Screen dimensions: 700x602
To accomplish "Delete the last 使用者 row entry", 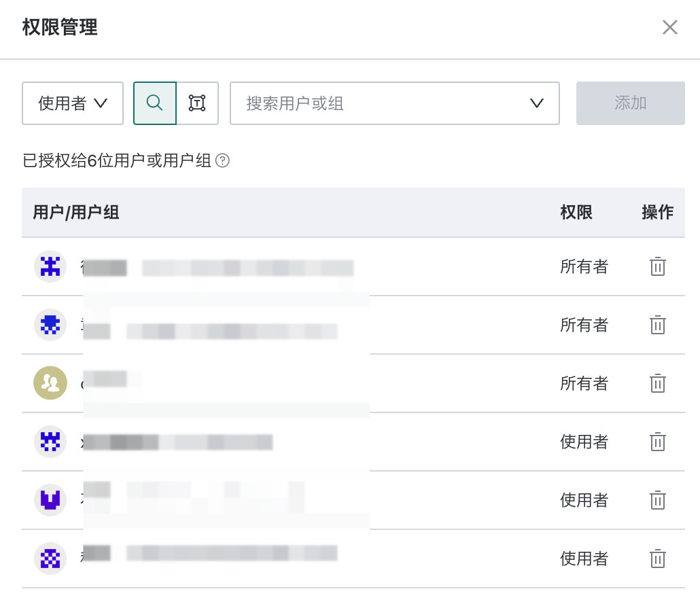I will point(658,559).
